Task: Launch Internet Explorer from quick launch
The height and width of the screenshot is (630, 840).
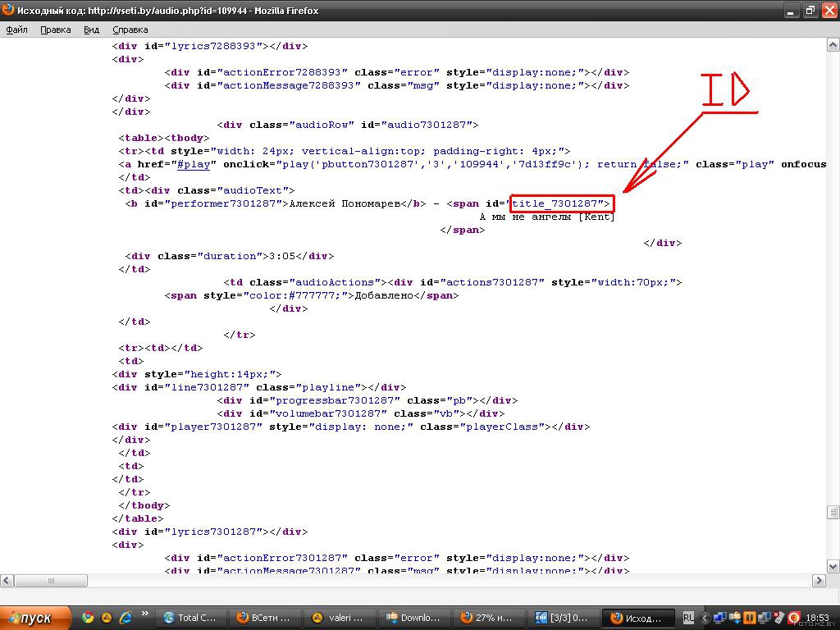Action: click(x=126, y=618)
